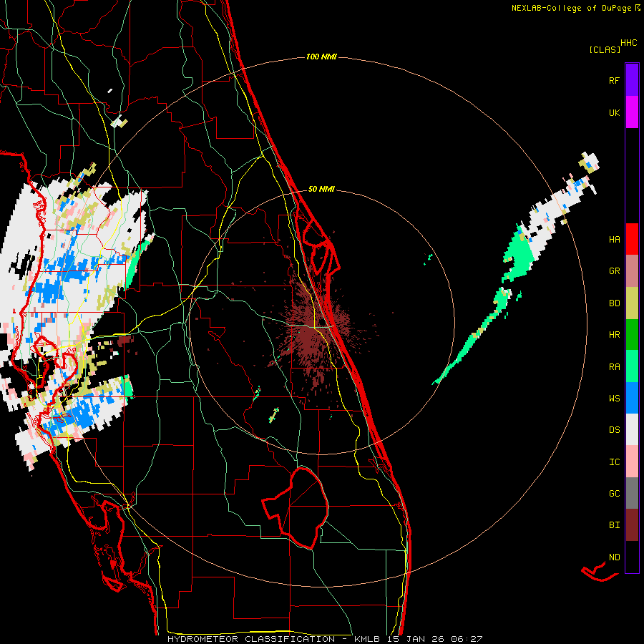The width and height of the screenshot is (644, 644).
Task: Click the HR legend label
Action: click(614, 335)
